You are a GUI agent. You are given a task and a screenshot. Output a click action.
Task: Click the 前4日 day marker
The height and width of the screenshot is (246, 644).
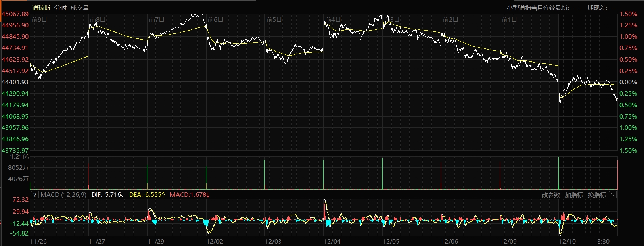333,19
